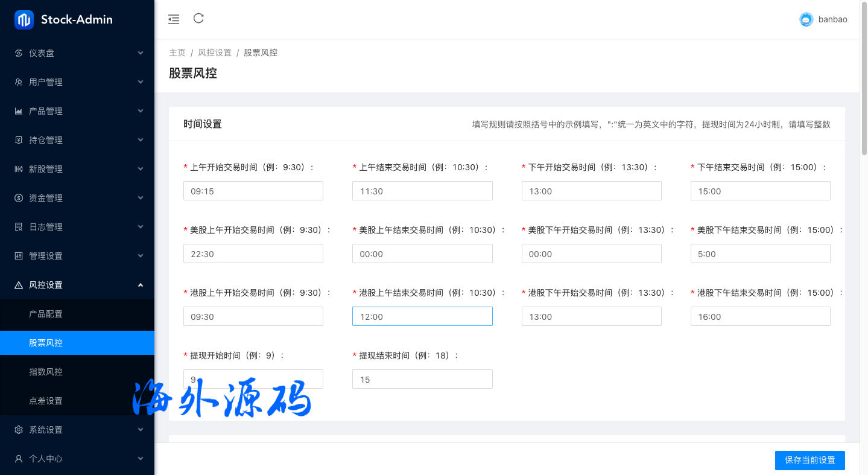Viewport: 868px width, 475px height.
Task: Click the refresh page icon
Action: [x=198, y=19]
